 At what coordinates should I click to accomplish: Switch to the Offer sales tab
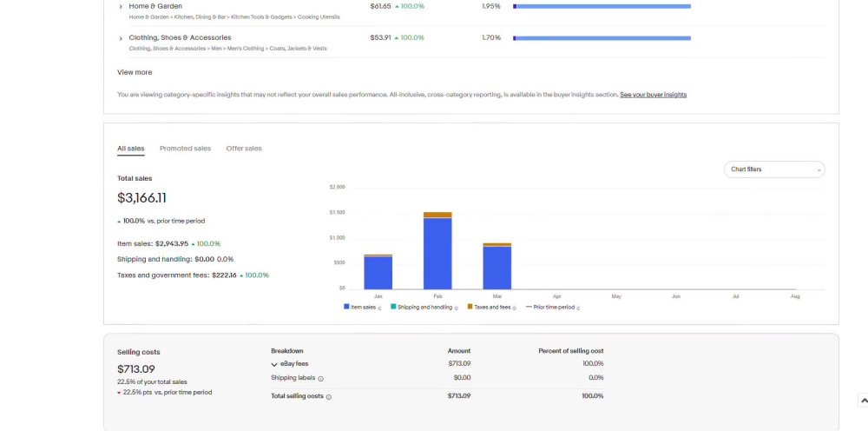244,149
